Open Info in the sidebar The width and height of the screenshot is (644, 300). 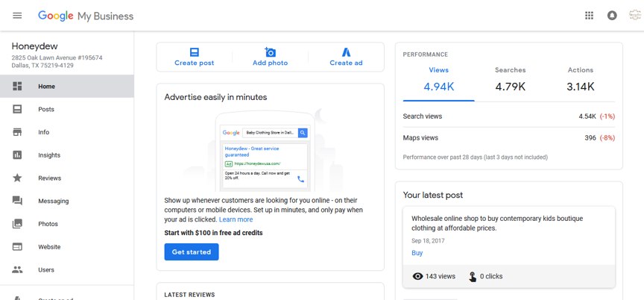pos(67,132)
